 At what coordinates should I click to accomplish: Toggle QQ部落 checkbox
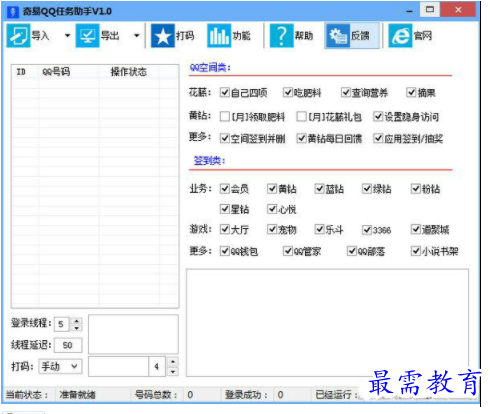[x=352, y=251]
